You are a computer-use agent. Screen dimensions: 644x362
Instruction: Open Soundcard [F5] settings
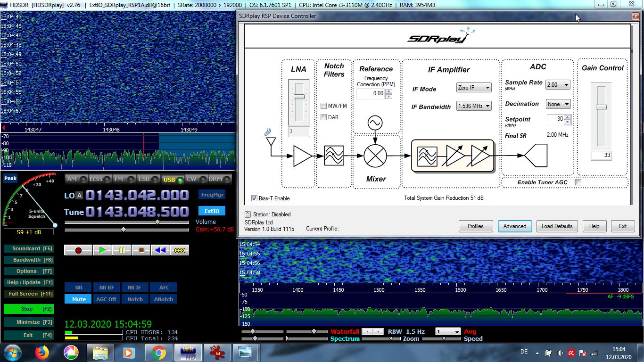28,248
